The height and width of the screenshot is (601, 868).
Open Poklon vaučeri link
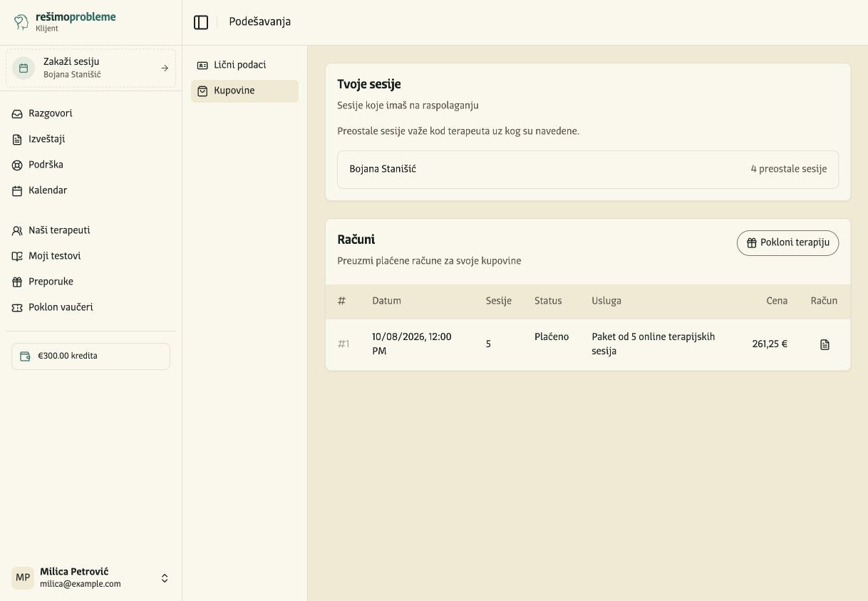pyautogui.click(x=91, y=307)
